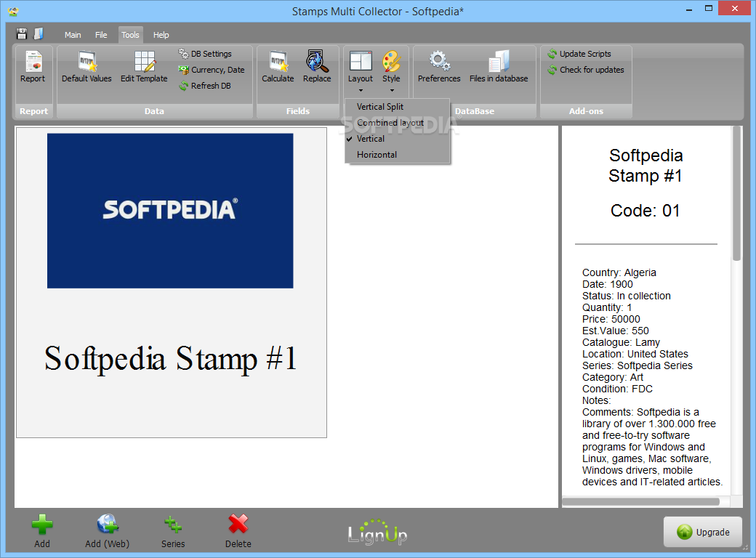Image resolution: width=756 pixels, height=558 pixels.
Task: Click the 'Country: Algeria' line
Action: point(619,272)
